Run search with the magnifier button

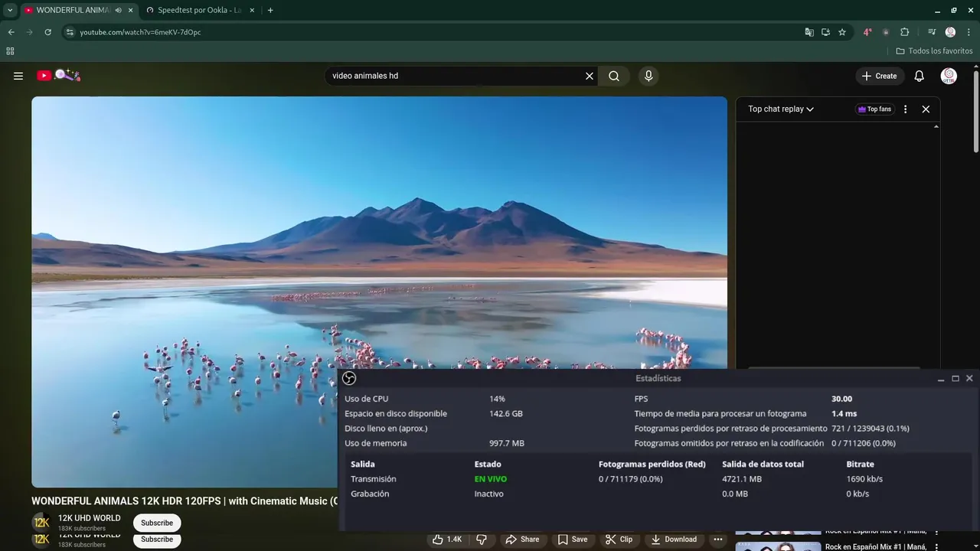coord(614,76)
